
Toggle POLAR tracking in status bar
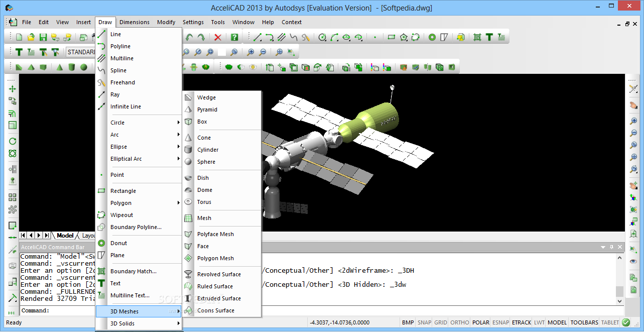tap(481, 322)
